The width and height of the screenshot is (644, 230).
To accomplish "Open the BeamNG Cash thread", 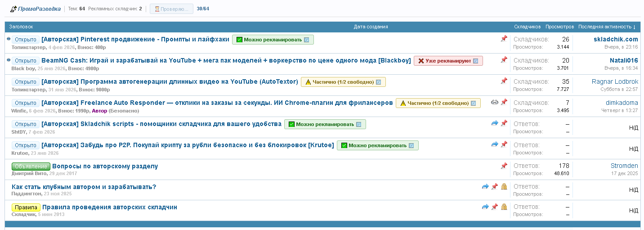I will [226, 60].
